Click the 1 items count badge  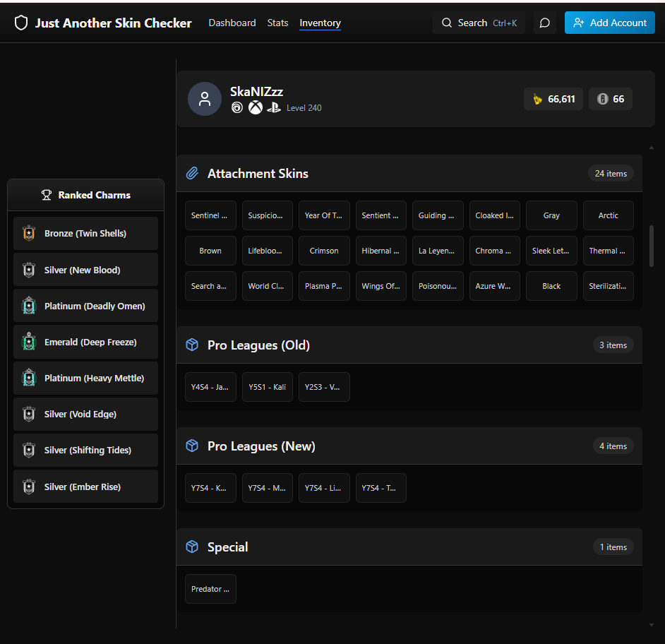613,547
